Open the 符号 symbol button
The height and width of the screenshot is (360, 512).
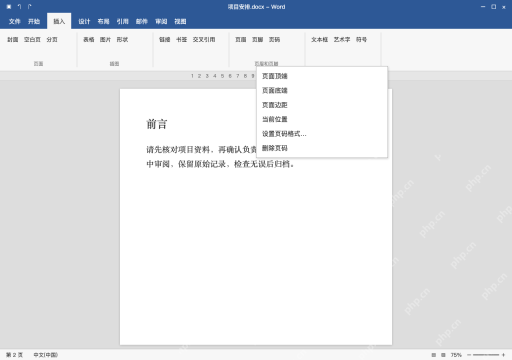coord(361,40)
